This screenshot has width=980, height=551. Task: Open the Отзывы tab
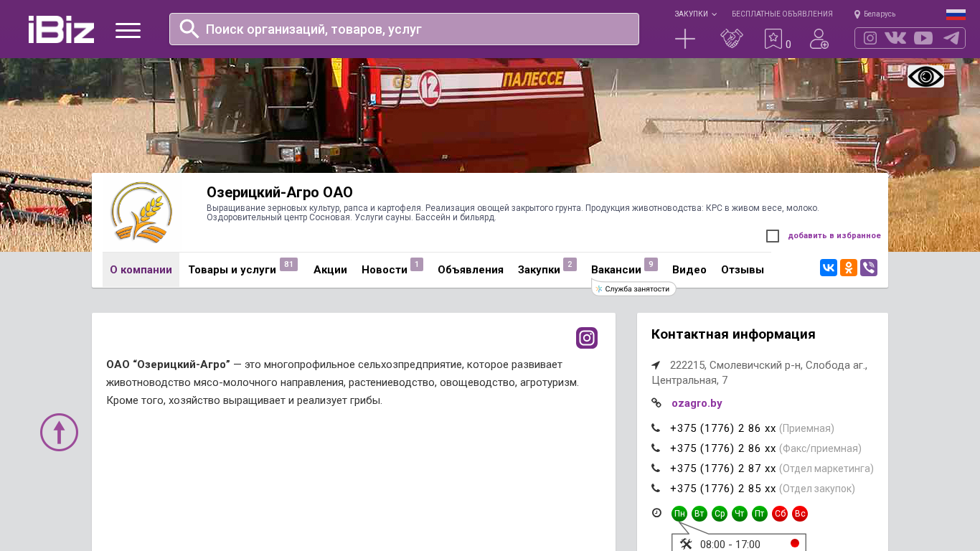click(x=743, y=270)
